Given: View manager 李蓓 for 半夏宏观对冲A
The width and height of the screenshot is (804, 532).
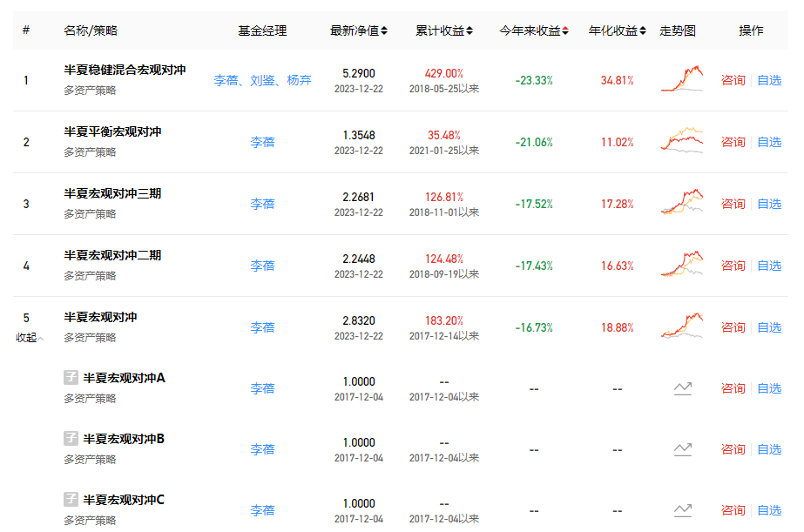Looking at the screenshot, I should coord(262,388).
